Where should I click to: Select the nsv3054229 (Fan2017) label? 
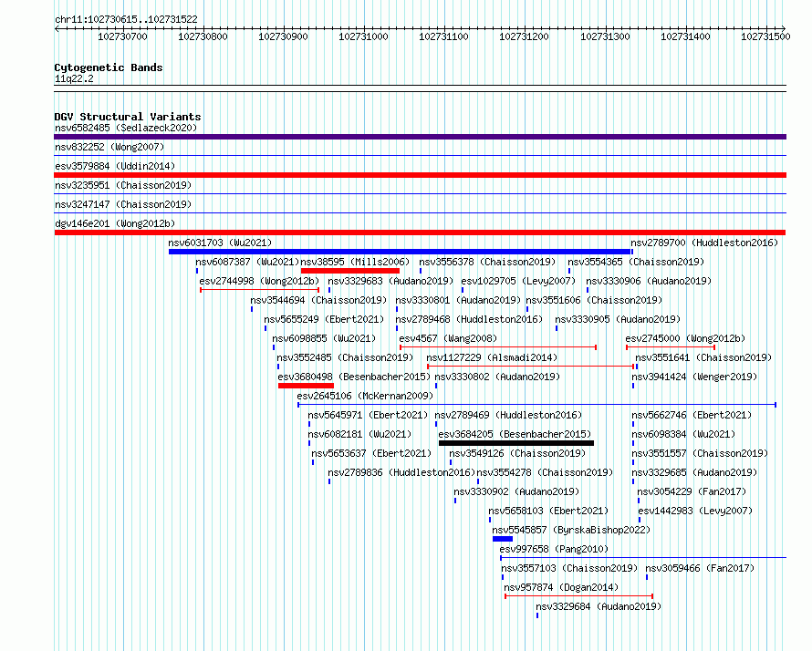coord(692,491)
